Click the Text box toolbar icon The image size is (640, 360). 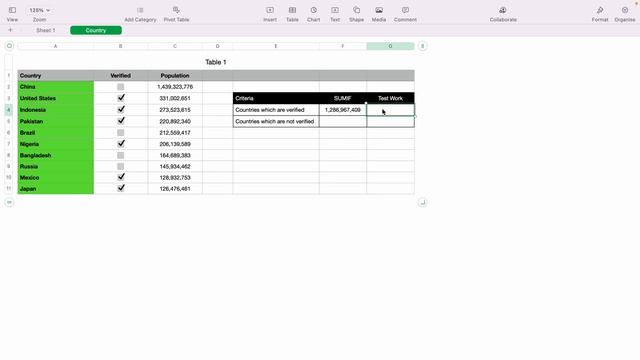335,10
